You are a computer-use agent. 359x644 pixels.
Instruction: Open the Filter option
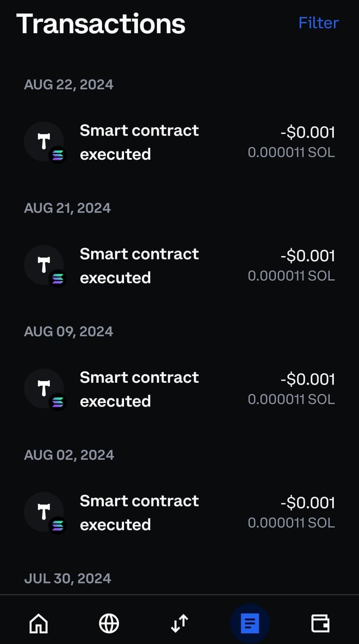point(318,23)
